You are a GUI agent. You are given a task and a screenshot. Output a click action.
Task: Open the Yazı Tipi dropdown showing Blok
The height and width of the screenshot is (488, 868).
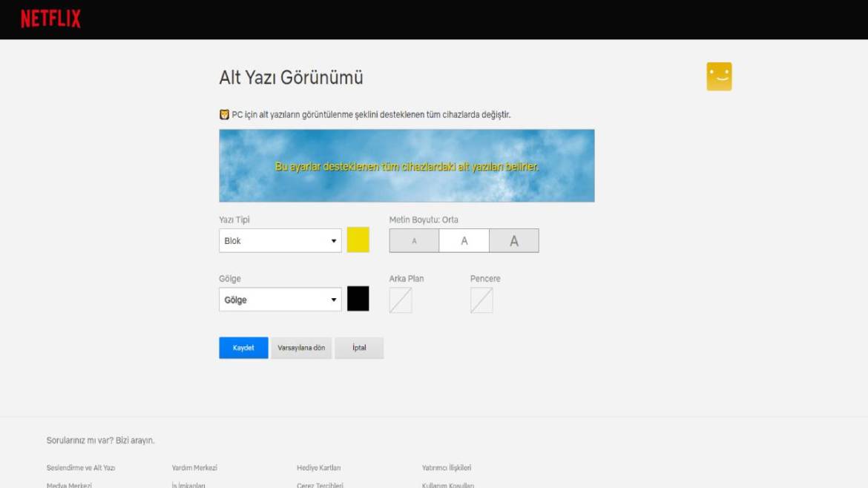(280, 240)
